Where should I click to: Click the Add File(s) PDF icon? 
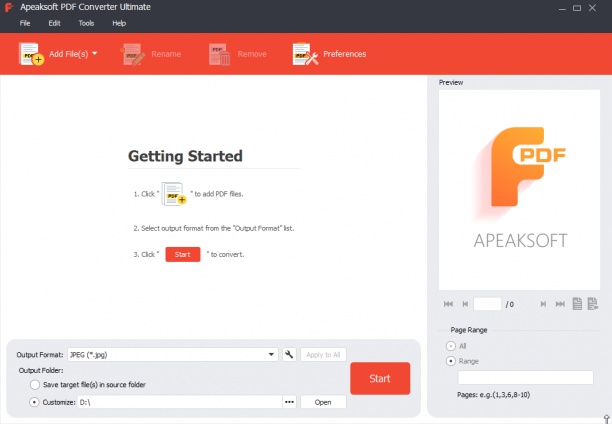(x=31, y=54)
